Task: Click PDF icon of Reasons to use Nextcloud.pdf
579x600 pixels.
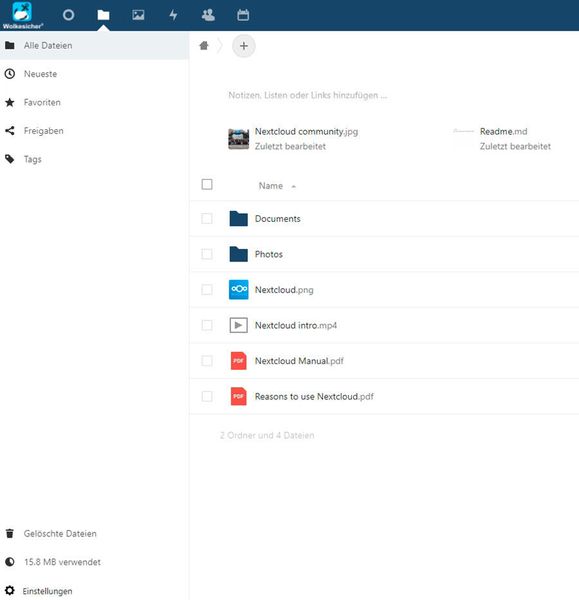Action: (238, 396)
